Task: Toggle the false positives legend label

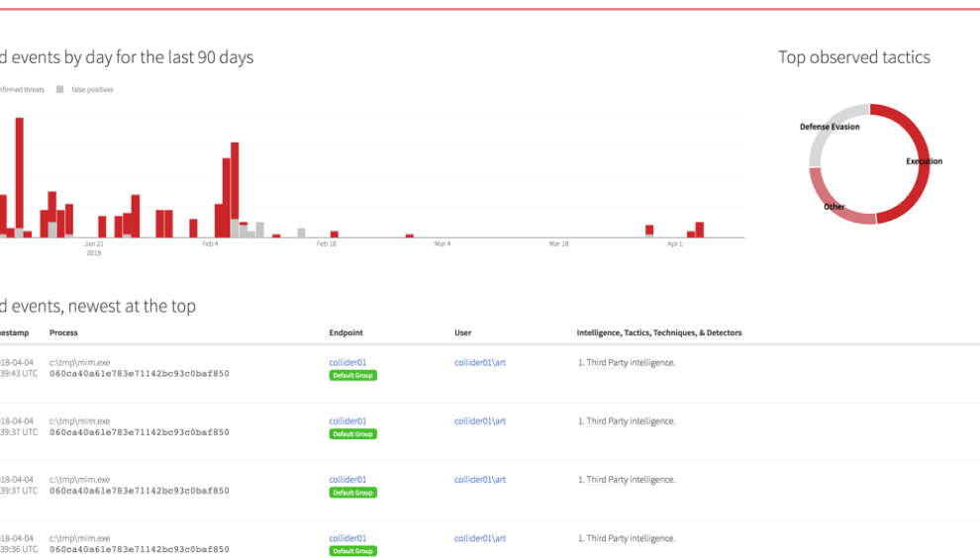Action: pos(92,90)
